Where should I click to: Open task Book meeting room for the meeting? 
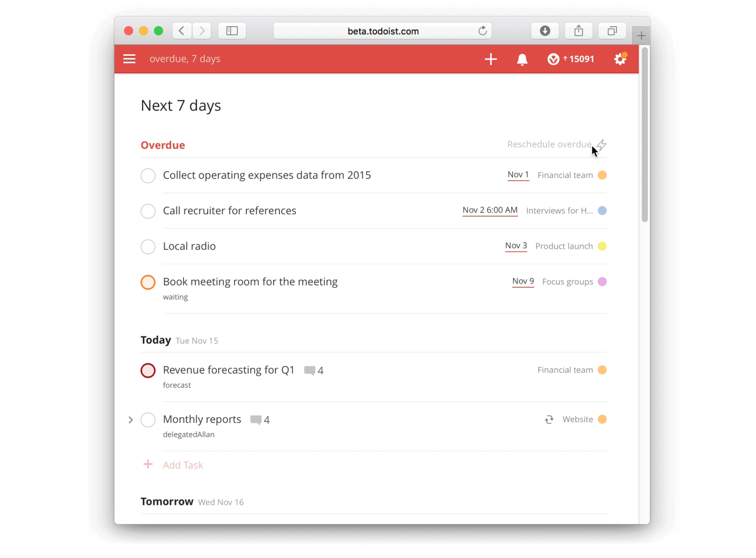tap(250, 282)
